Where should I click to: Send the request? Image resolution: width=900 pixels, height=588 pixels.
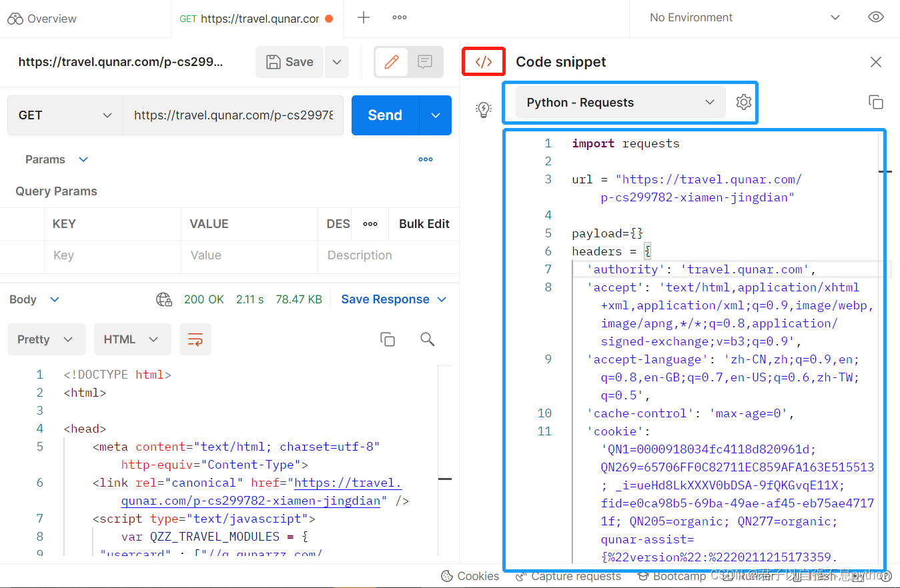[x=385, y=115]
